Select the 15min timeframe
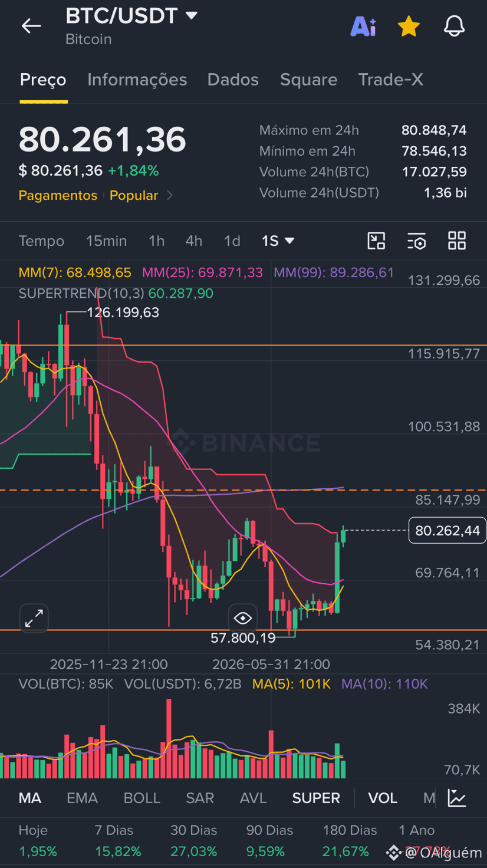Viewport: 487px width, 868px height. click(x=106, y=241)
